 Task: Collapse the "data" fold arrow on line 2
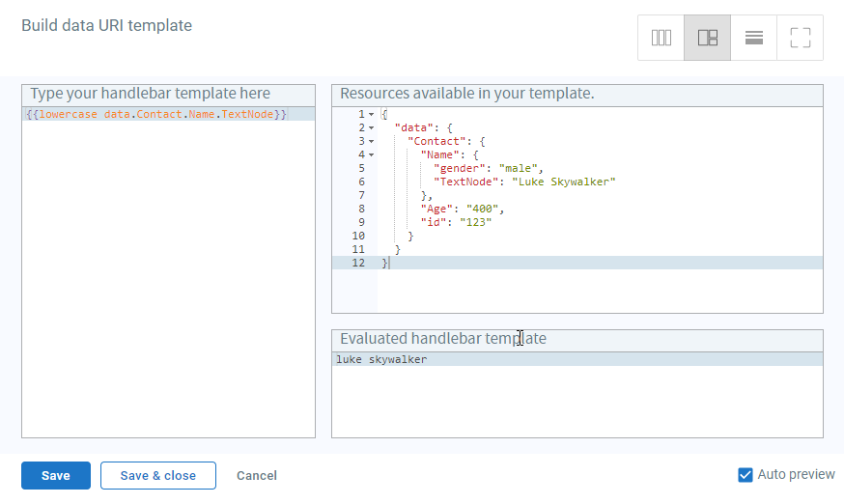click(x=372, y=128)
